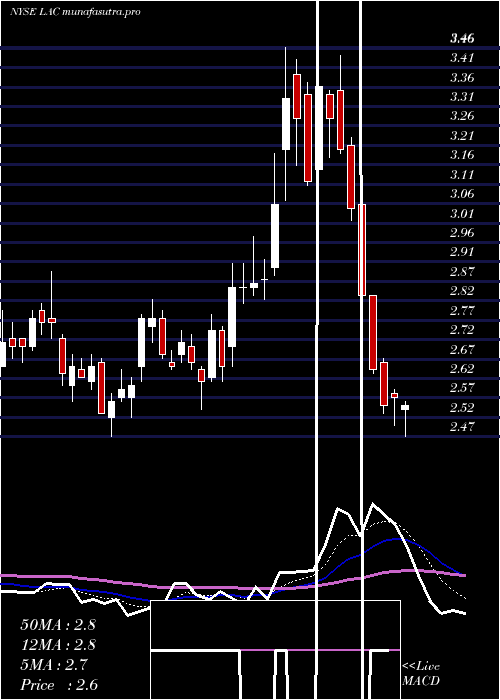Click the Price : 2.6 readout
The height and width of the screenshot is (700, 500).
[59, 685]
